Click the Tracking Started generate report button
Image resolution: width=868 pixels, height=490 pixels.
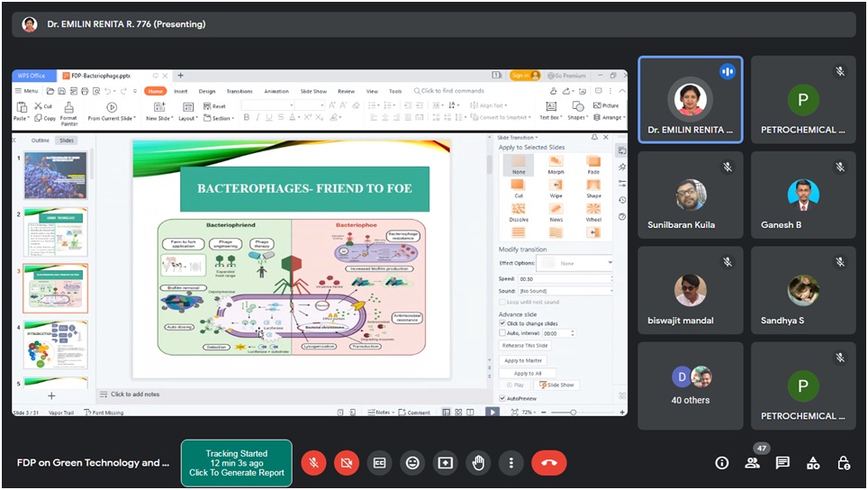click(x=236, y=463)
